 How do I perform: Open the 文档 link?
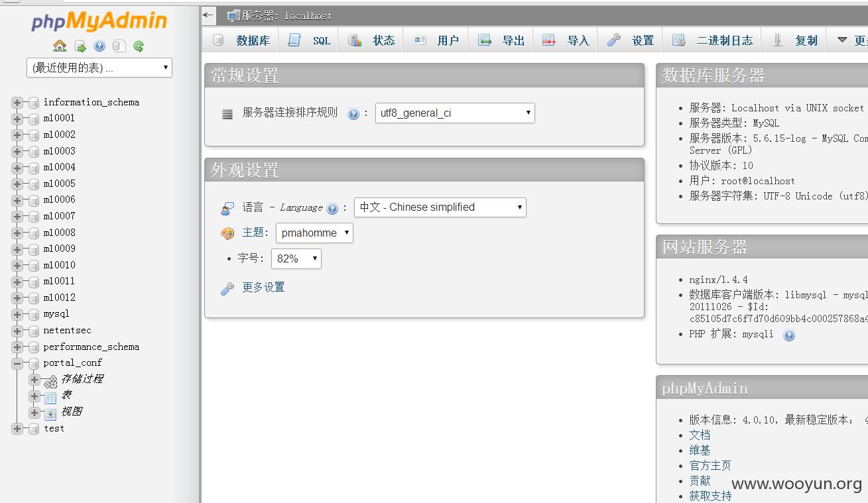click(x=700, y=435)
